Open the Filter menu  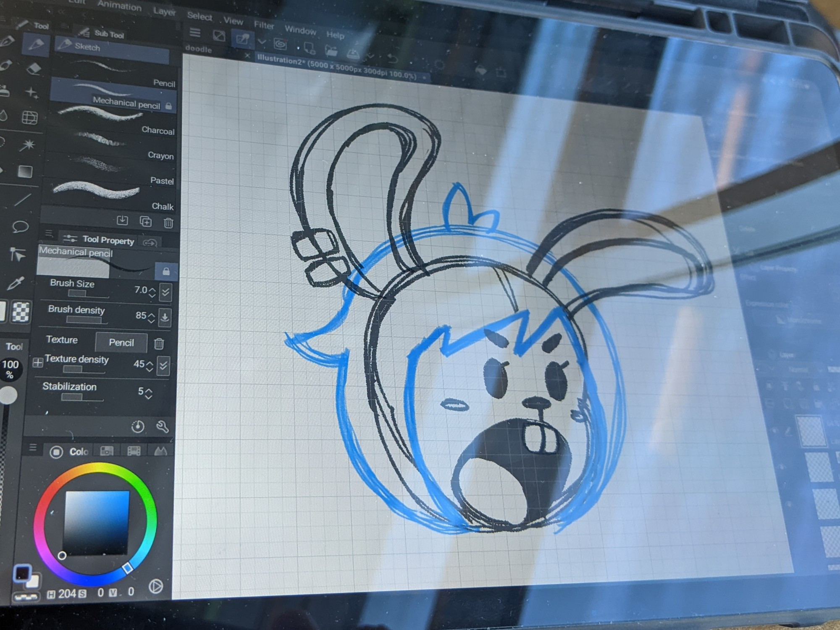point(264,25)
